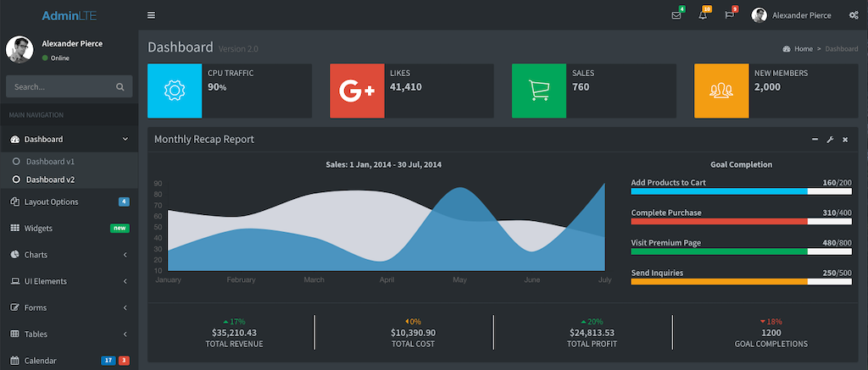This screenshot has height=370, width=868.
Task: Click the search magnifier icon
Action: point(120,86)
